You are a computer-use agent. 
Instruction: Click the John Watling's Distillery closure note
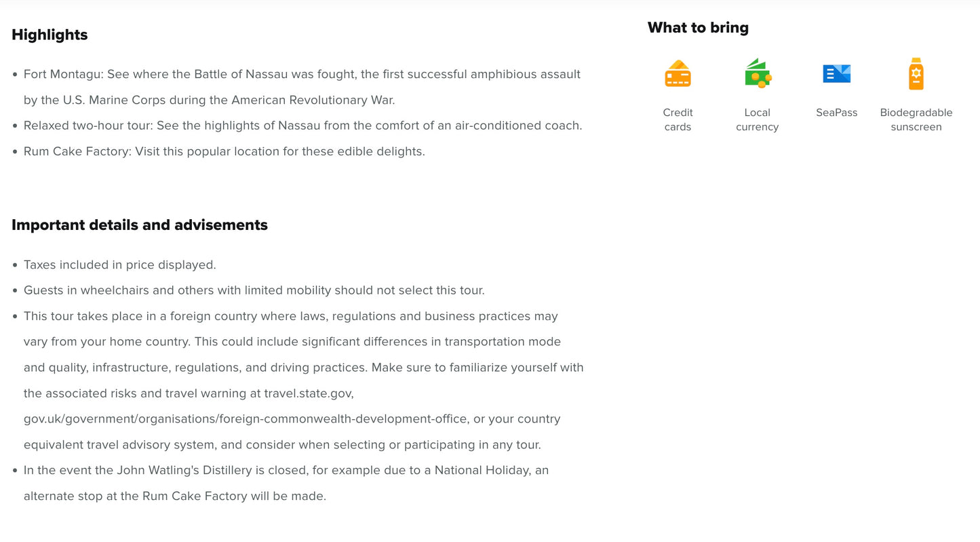pyautogui.click(x=286, y=470)
